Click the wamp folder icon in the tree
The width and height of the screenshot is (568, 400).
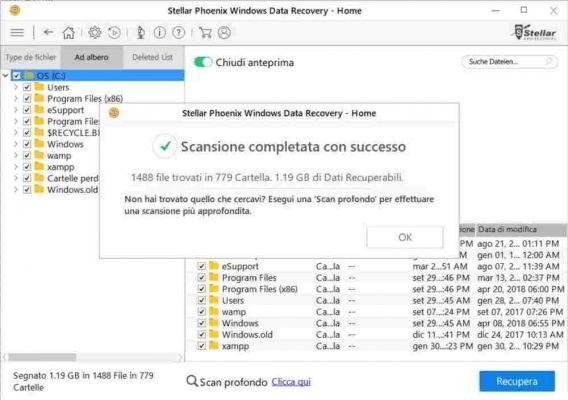(x=39, y=155)
